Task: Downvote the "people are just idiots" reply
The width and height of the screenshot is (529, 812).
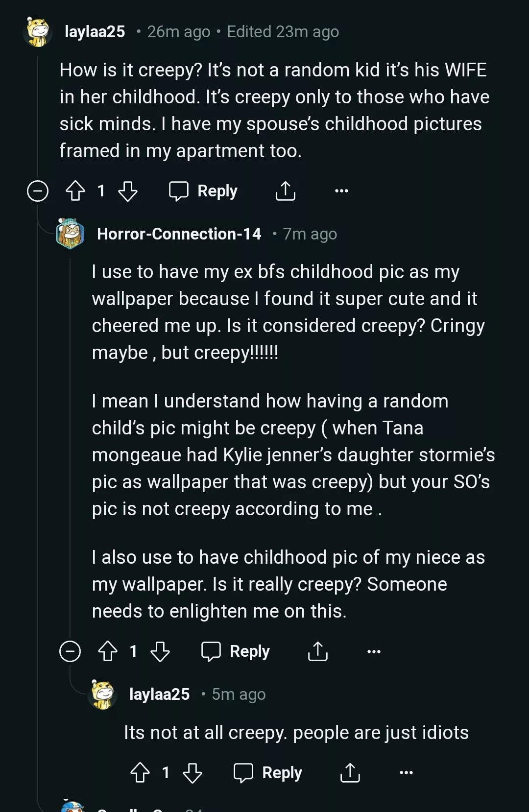Action: coord(192,773)
